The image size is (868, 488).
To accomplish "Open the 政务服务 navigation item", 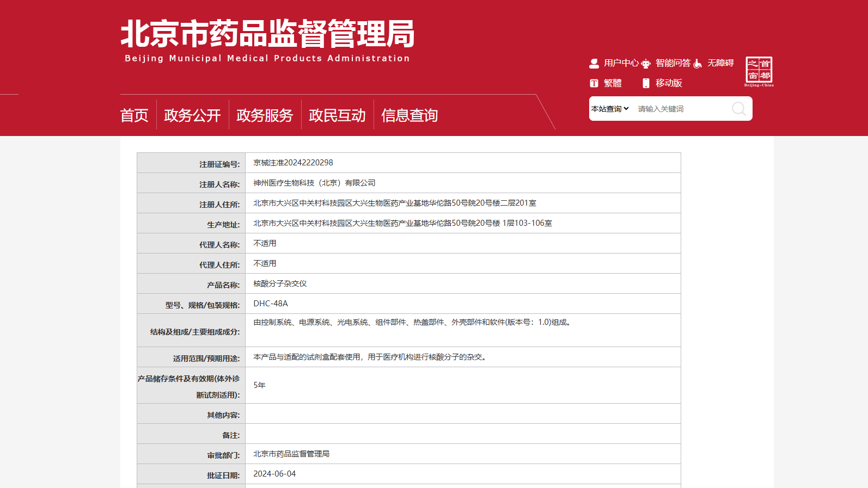I will point(265,115).
